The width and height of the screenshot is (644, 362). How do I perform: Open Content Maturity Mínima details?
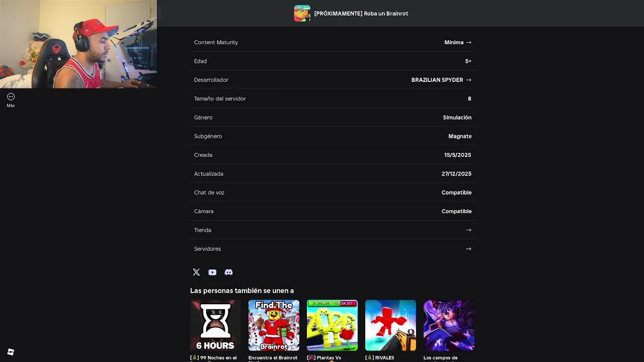[458, 42]
